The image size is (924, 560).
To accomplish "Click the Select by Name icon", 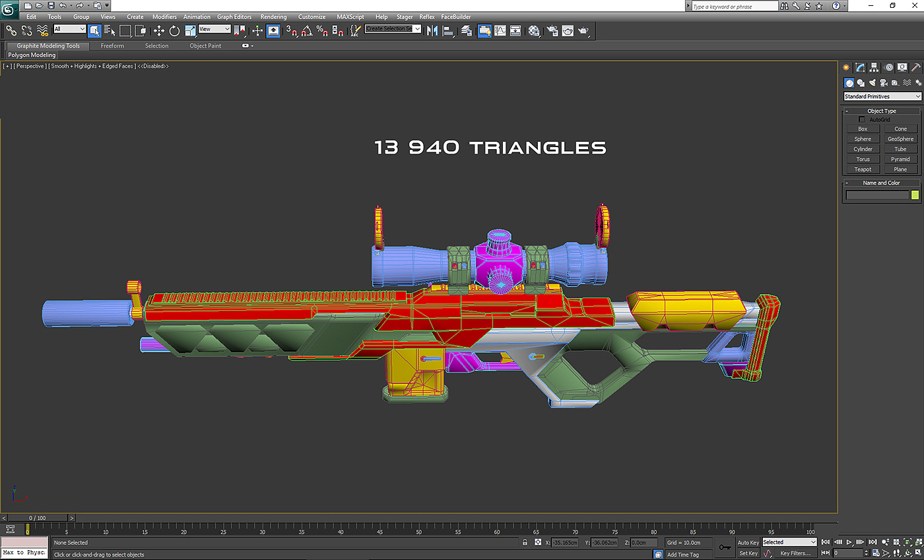I will [x=109, y=30].
